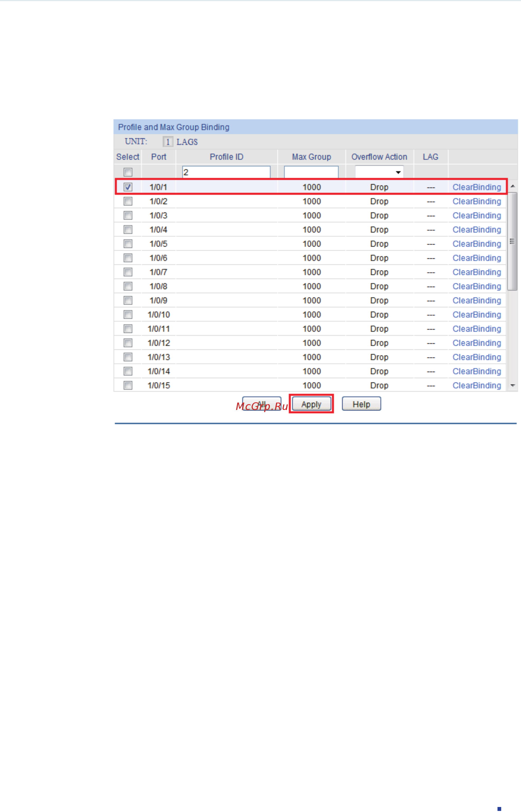Viewport: 521px width, 812px height.
Task: Check the checkbox for port 1/0/3
Action: coord(128,215)
